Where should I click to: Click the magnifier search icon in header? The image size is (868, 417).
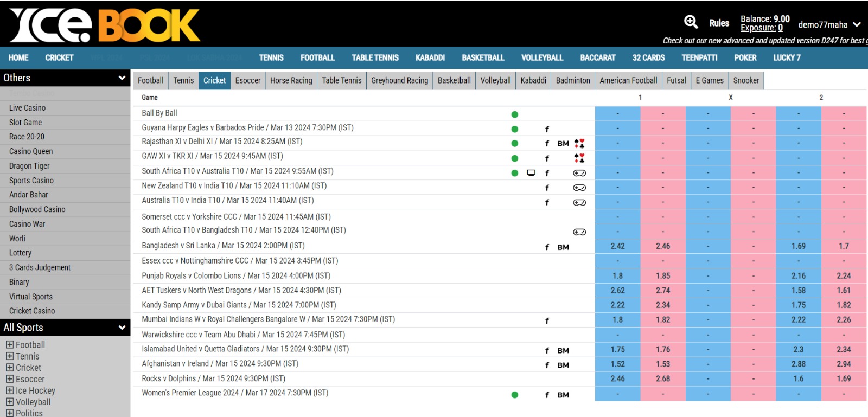click(x=691, y=22)
